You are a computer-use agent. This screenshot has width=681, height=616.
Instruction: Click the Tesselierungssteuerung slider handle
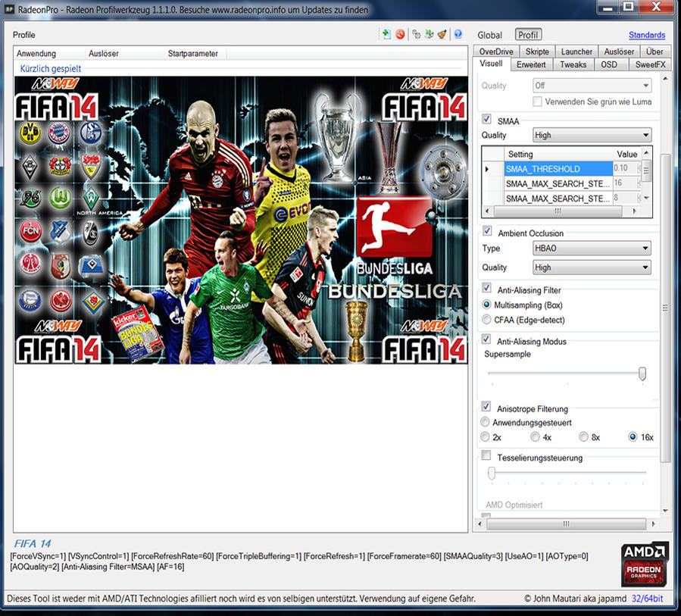coord(491,473)
